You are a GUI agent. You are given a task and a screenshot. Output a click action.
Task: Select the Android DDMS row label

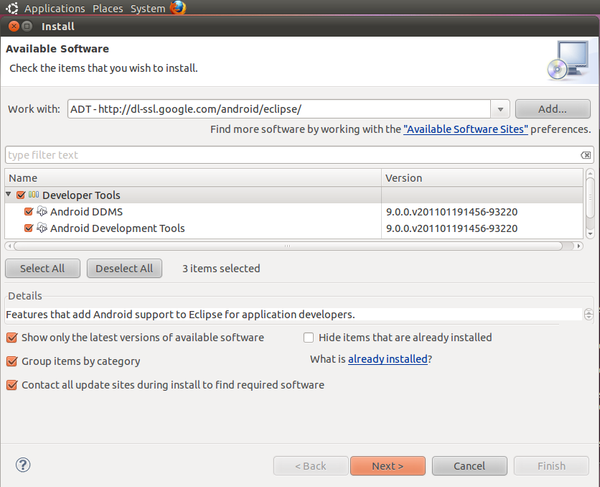coord(86,212)
